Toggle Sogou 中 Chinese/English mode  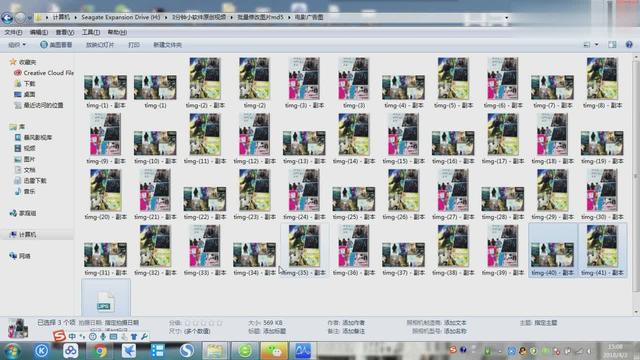(72, 336)
